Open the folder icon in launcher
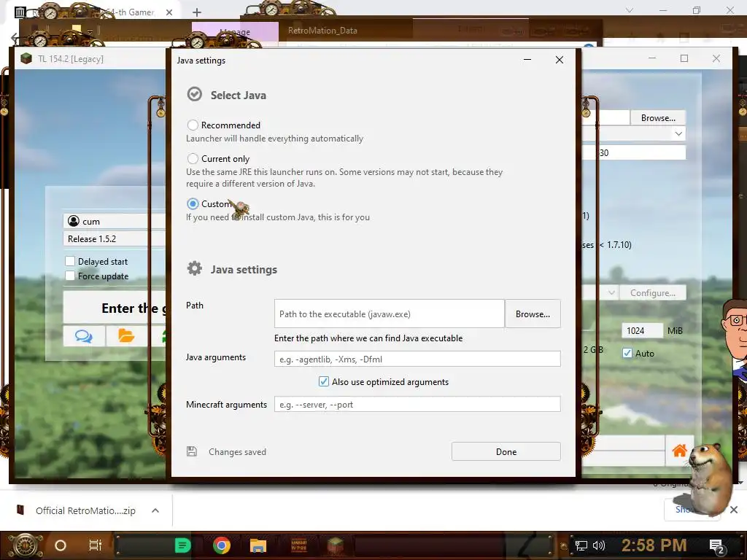Image resolution: width=747 pixels, height=560 pixels. 126,336
